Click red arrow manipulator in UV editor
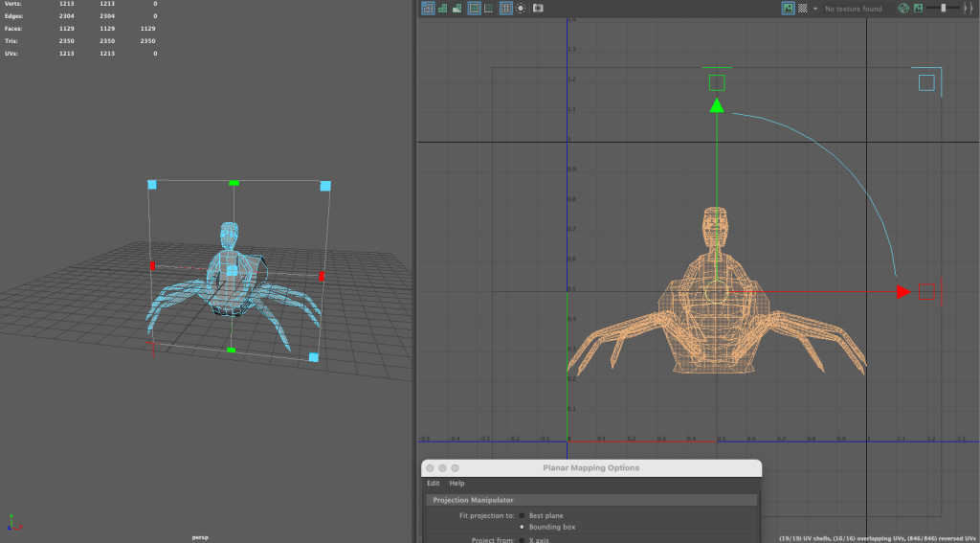 [903, 291]
